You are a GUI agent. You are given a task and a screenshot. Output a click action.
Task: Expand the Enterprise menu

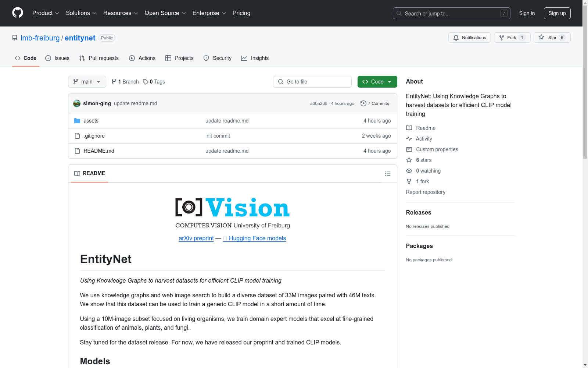[209, 13]
